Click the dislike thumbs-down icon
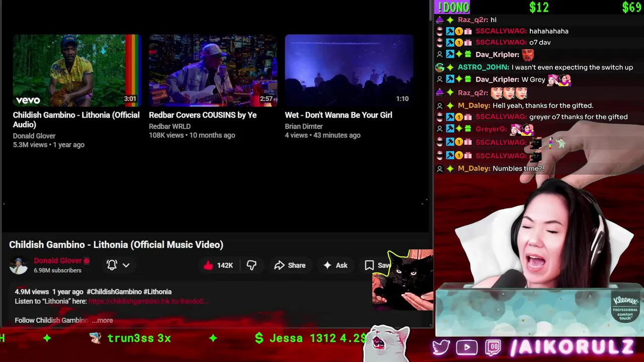Viewport: 644px width, 362px height. pos(252,265)
